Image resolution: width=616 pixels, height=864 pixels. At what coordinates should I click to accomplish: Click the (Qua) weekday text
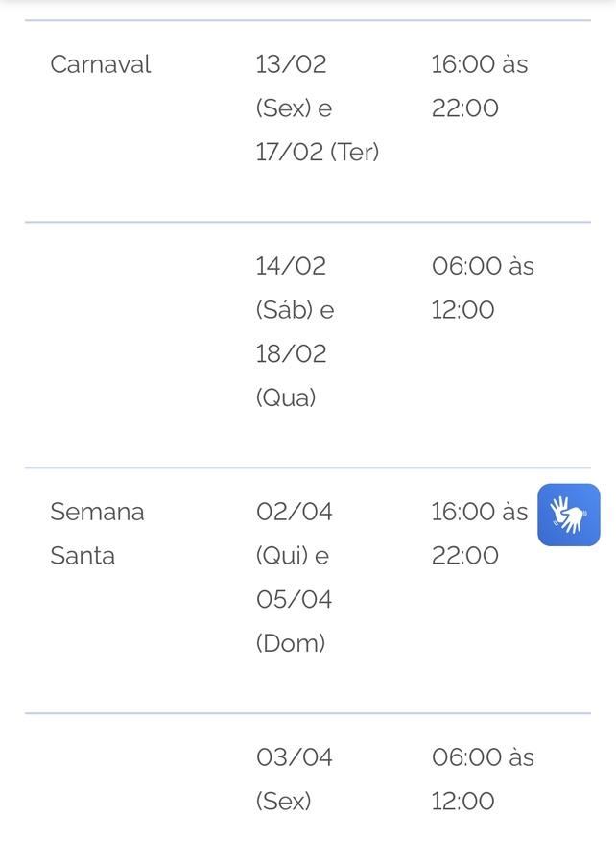coord(286,397)
